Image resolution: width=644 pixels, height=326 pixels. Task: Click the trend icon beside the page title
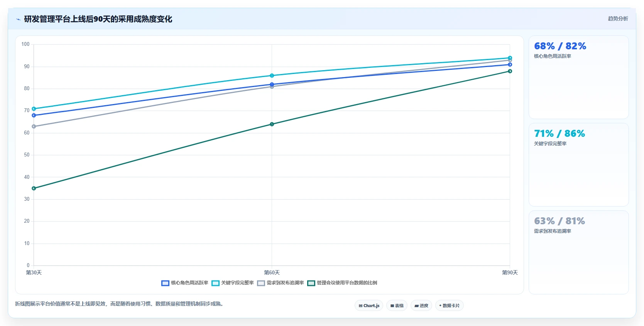point(18,19)
